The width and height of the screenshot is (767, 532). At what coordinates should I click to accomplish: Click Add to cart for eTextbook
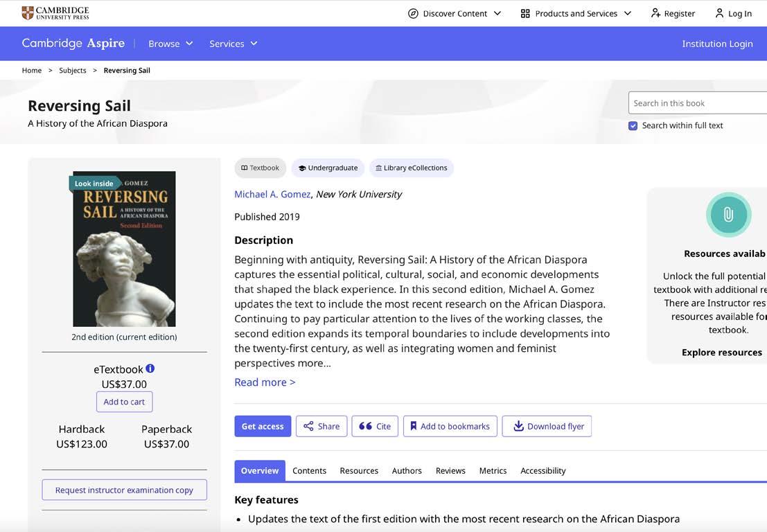pyautogui.click(x=124, y=402)
